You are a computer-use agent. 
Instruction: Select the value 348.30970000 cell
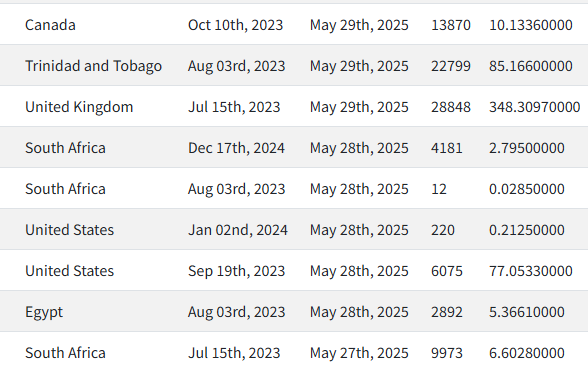point(534,107)
